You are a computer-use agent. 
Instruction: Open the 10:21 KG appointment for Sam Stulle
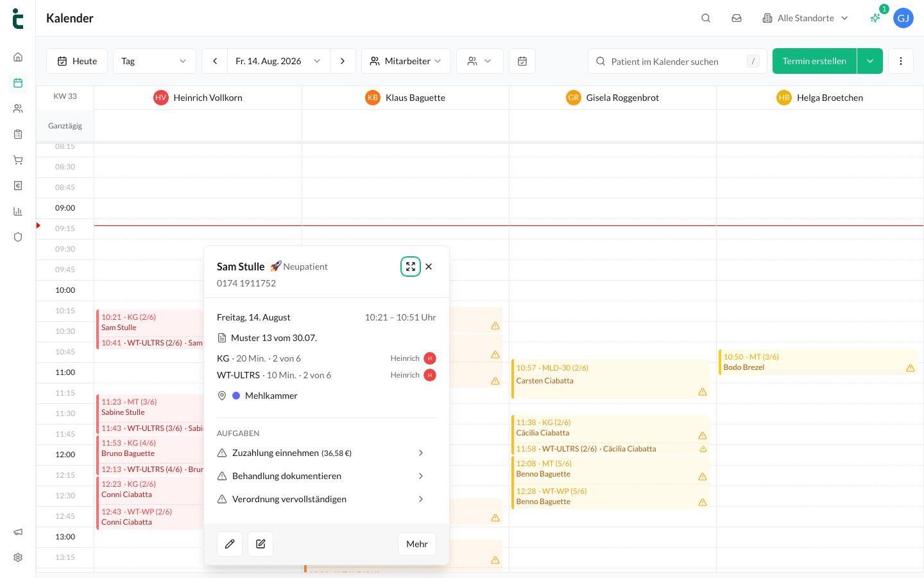(x=150, y=322)
